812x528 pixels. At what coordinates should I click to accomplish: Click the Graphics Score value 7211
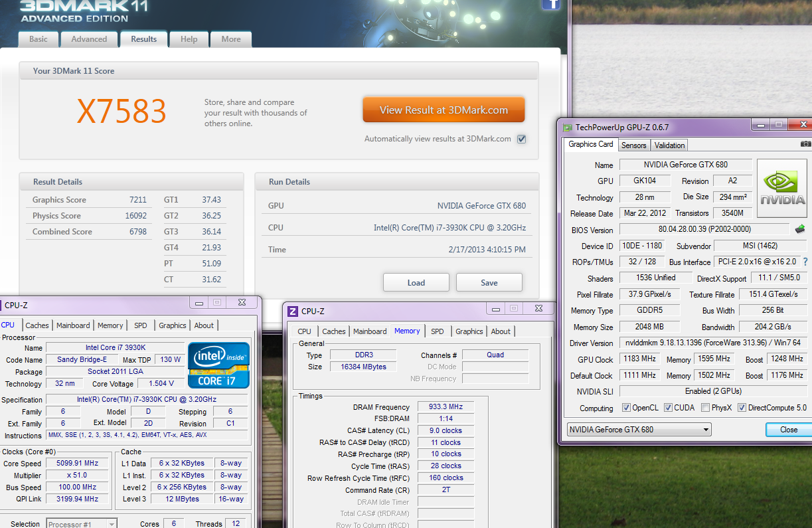(x=138, y=200)
